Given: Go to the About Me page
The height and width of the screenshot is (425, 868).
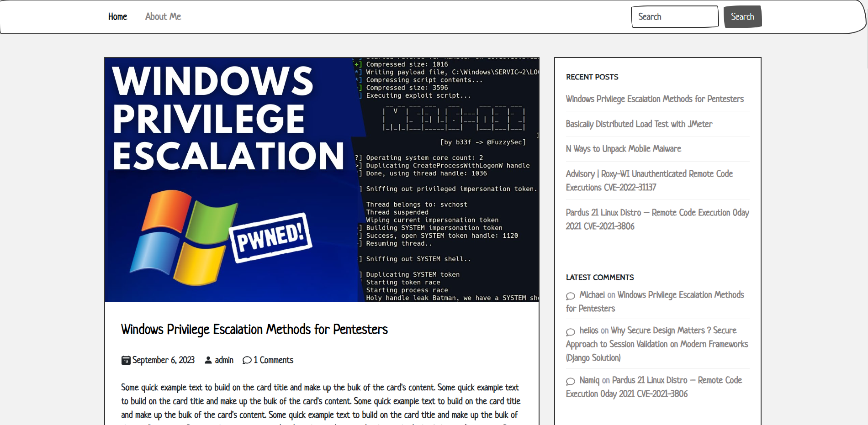Looking at the screenshot, I should (163, 16).
